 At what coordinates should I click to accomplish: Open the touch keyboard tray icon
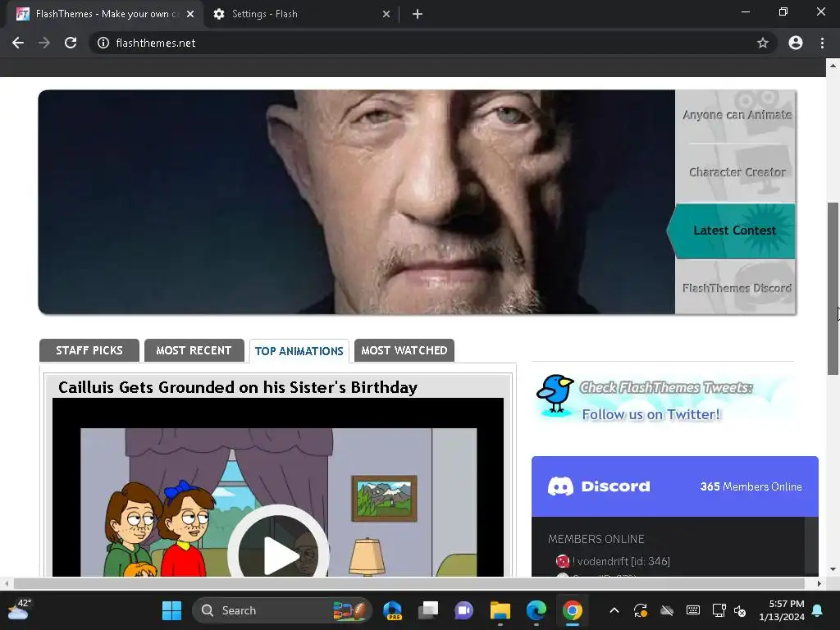click(692, 610)
